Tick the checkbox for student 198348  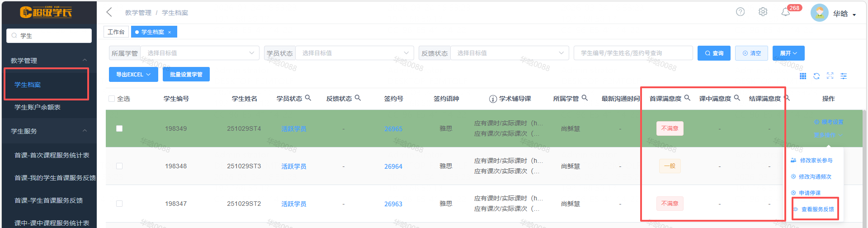pyautogui.click(x=119, y=166)
